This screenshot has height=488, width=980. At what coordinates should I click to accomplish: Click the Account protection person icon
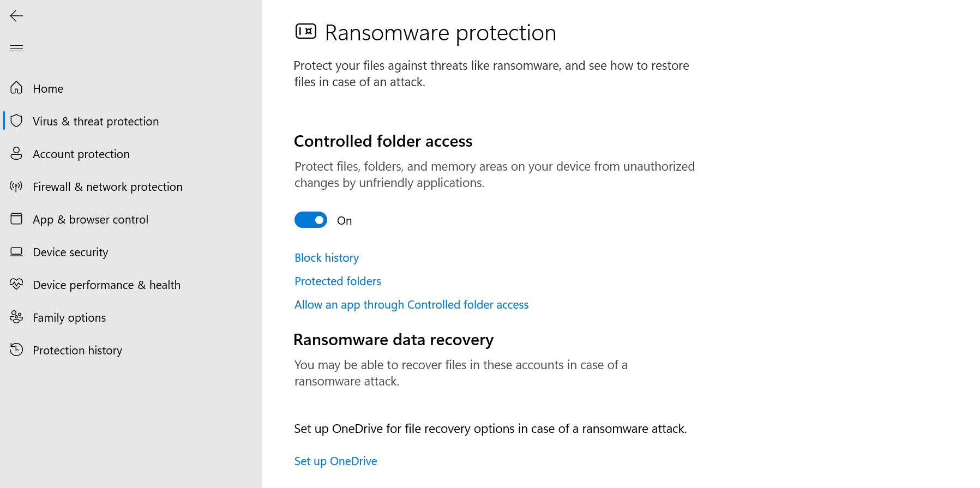coord(16,153)
